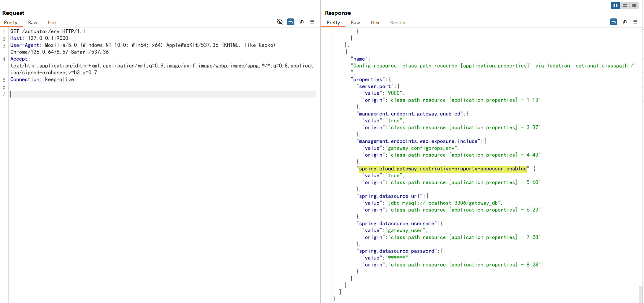Select the tabbed combined layout icon
This screenshot has height=303, width=644.
(x=634, y=5)
